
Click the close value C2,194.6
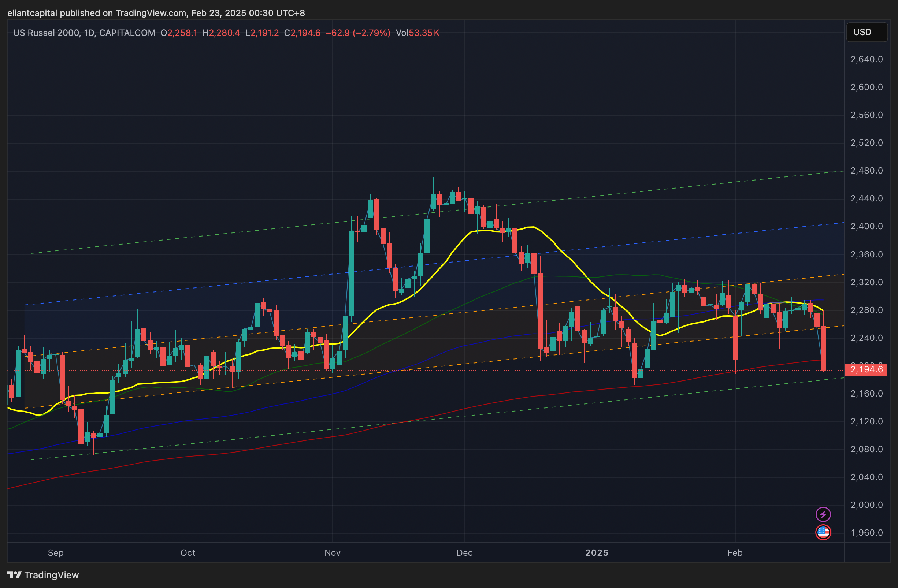[302, 33]
